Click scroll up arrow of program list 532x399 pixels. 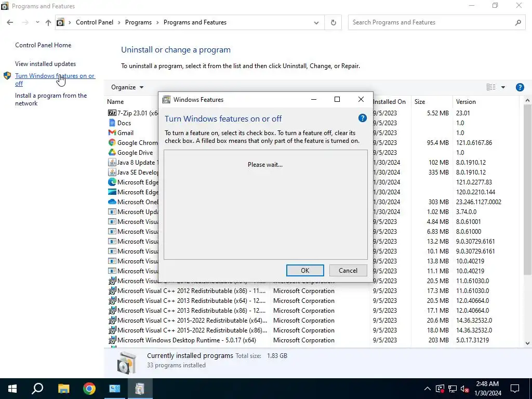click(527, 100)
